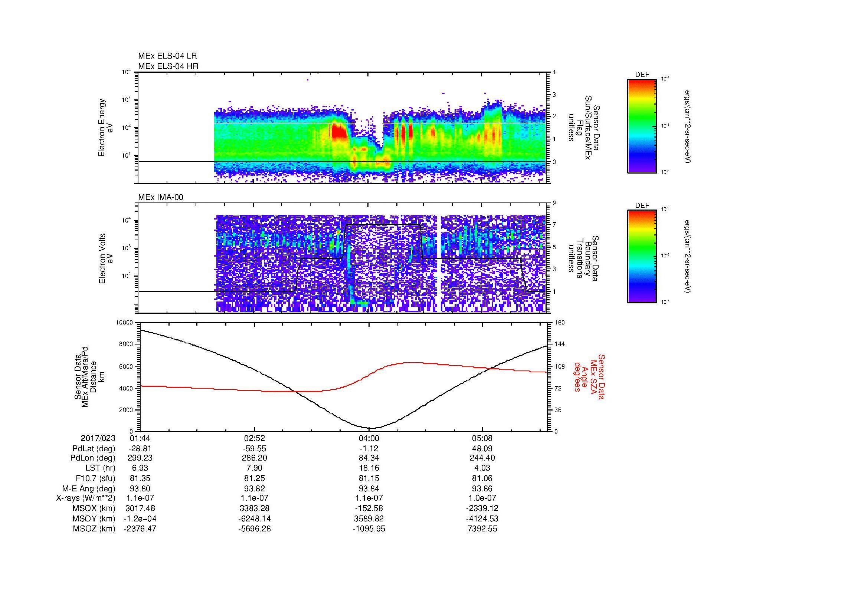Click the MSOZ value '-5696.28'
868x613 pixels.
pyautogui.click(x=255, y=529)
